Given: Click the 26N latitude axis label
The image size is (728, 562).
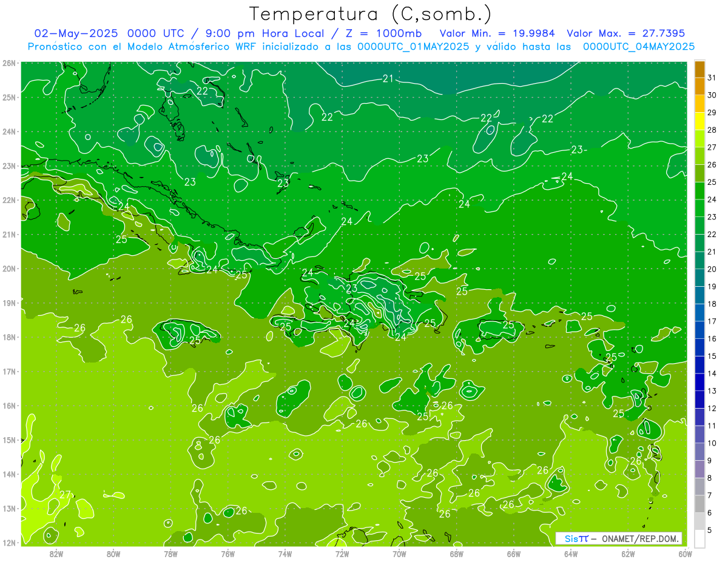Looking at the screenshot, I should 8,63.
